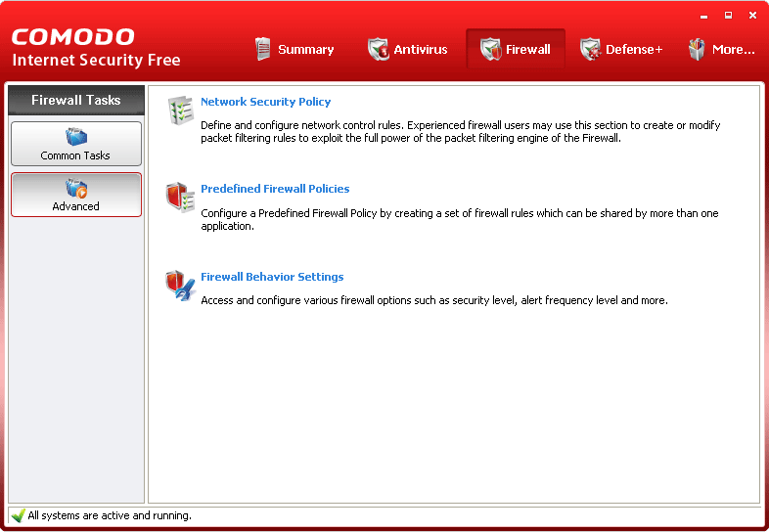The width and height of the screenshot is (769, 532).
Task: Open the Firewall Behavior Settings link
Action: pos(272,277)
